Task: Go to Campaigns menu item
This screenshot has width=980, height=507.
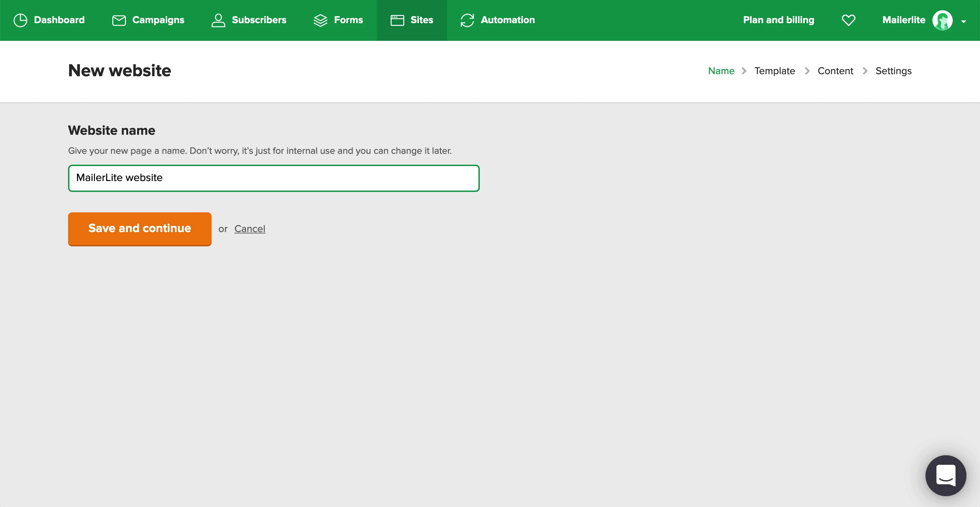Action: [x=158, y=20]
